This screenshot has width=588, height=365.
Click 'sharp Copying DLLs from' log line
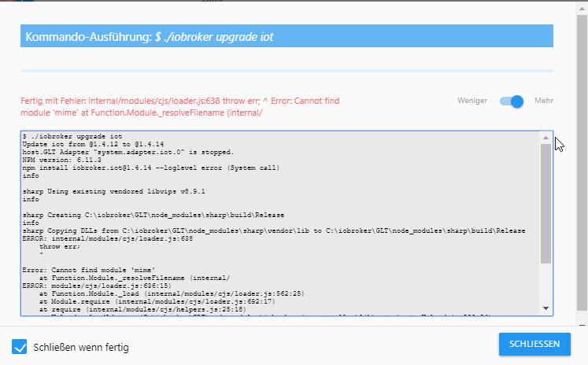[x=274, y=230]
